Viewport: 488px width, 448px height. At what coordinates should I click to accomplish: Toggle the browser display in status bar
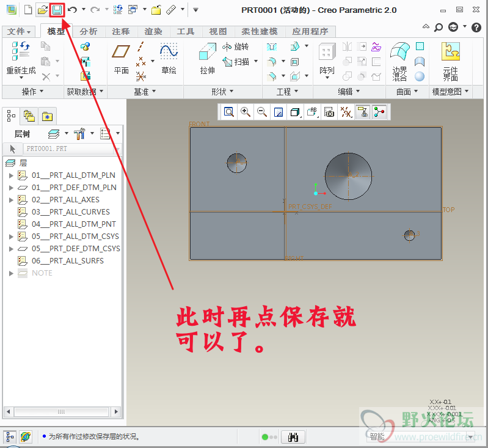point(26,437)
